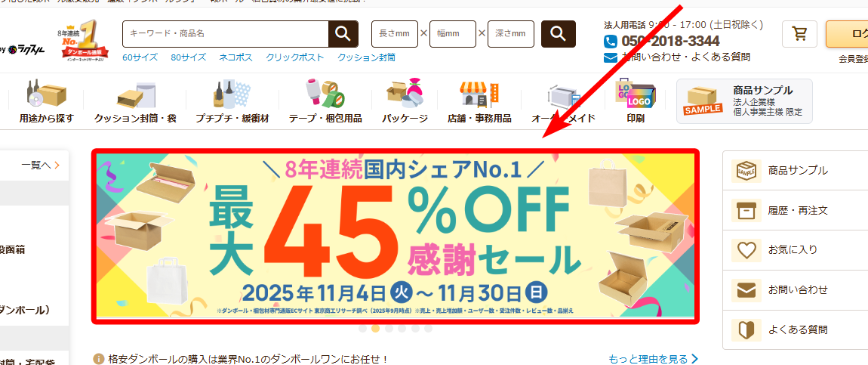This screenshot has width=868, height=365.
Task: Open 履歴・再注文 in right sidebar
Action: (795, 211)
